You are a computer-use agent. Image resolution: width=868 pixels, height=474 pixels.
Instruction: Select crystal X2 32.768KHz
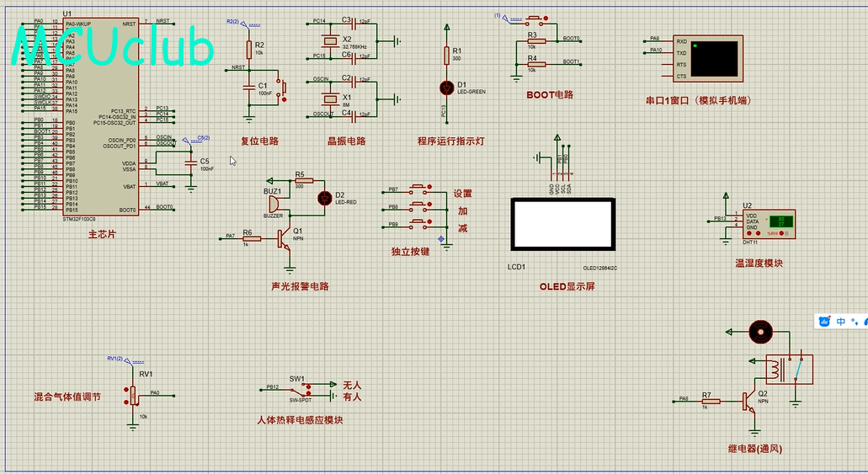331,40
